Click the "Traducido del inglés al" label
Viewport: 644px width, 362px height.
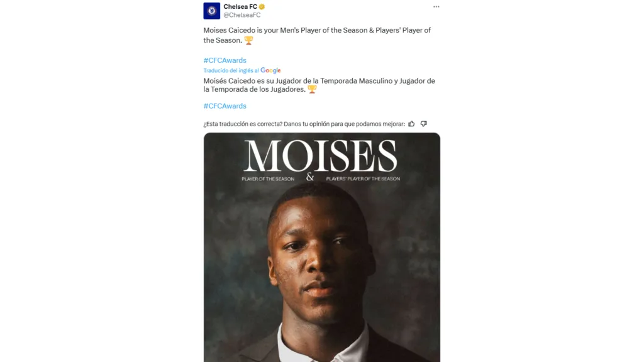[x=231, y=70]
